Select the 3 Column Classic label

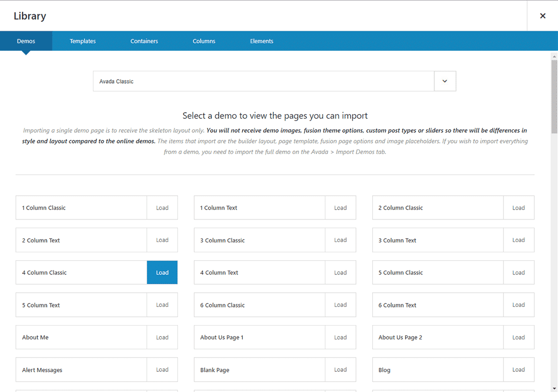pyautogui.click(x=222, y=241)
